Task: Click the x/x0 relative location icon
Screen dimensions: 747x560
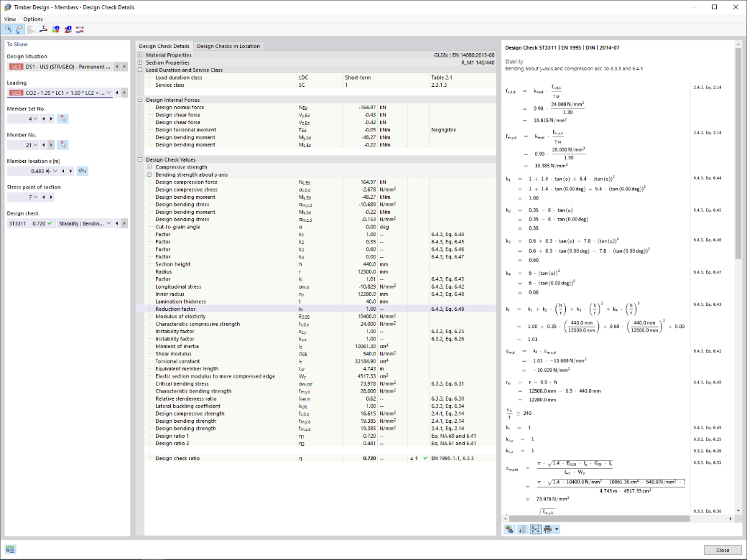Action: pyautogui.click(x=83, y=171)
